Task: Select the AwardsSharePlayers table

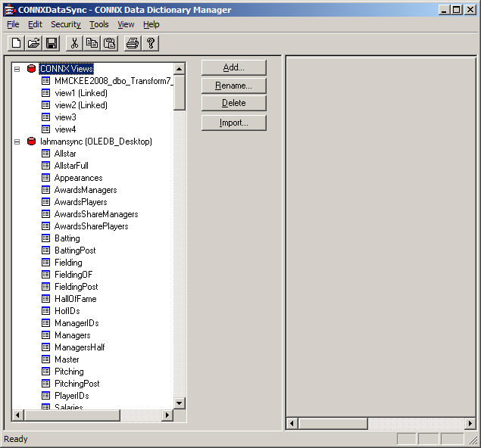Action: click(x=92, y=226)
